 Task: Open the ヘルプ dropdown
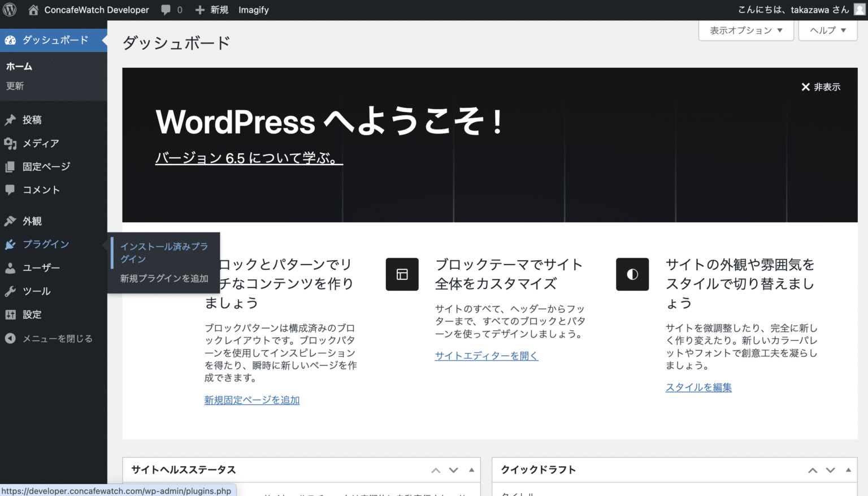pyautogui.click(x=827, y=31)
